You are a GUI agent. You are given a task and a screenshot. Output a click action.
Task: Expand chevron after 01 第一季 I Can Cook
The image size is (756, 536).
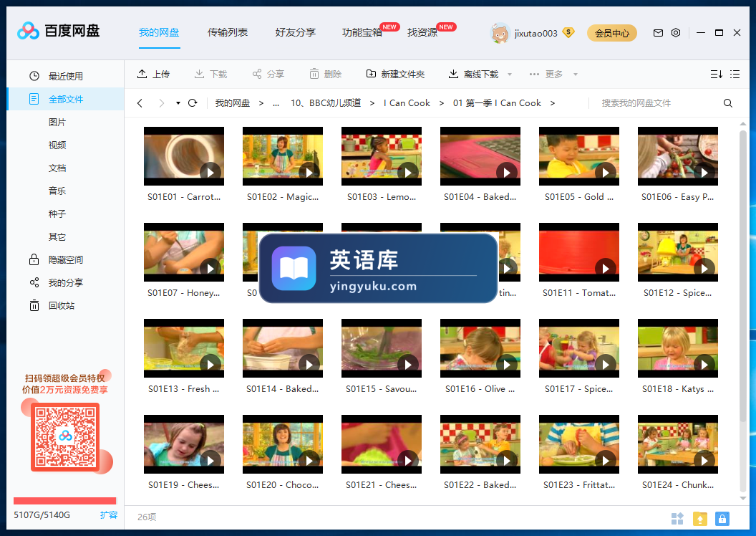[553, 102]
